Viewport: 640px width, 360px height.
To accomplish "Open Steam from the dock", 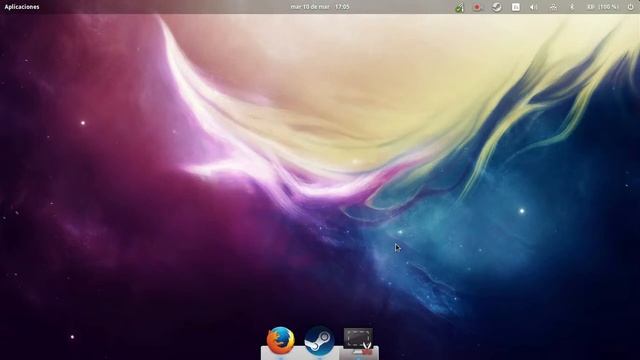I will 319,341.
